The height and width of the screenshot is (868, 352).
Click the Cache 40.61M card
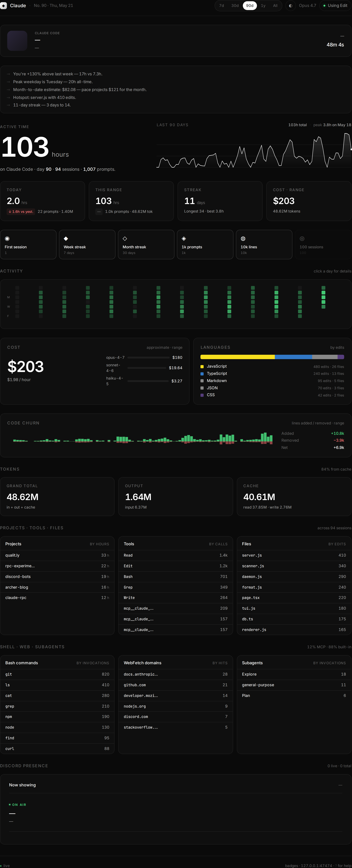pyautogui.click(x=294, y=497)
